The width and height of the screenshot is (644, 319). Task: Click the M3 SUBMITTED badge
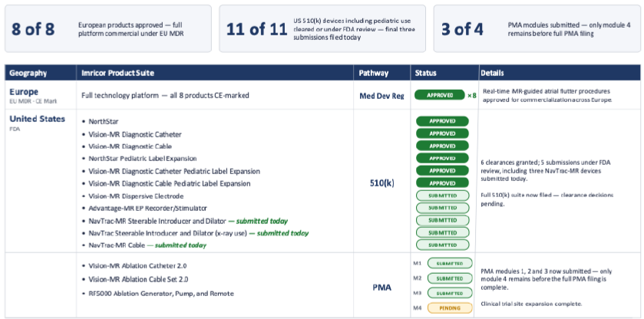click(450, 293)
